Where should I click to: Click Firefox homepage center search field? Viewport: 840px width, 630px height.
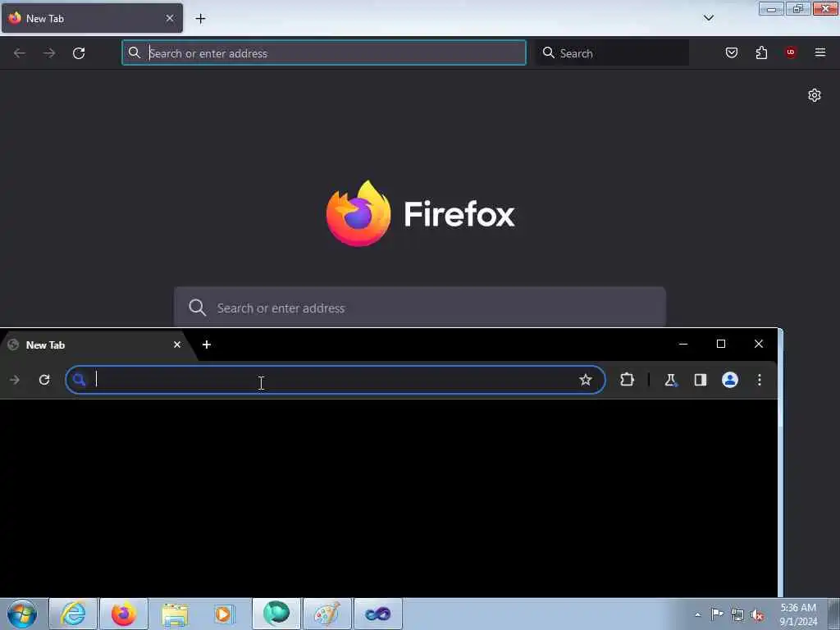tap(419, 308)
